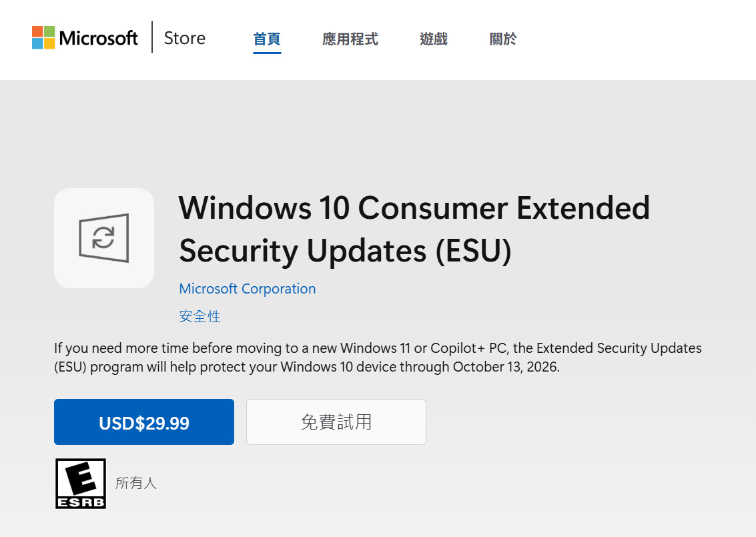Image resolution: width=756 pixels, height=537 pixels.
Task: Click 'Windows 10 Consumer Extended' title line
Action: (x=414, y=207)
